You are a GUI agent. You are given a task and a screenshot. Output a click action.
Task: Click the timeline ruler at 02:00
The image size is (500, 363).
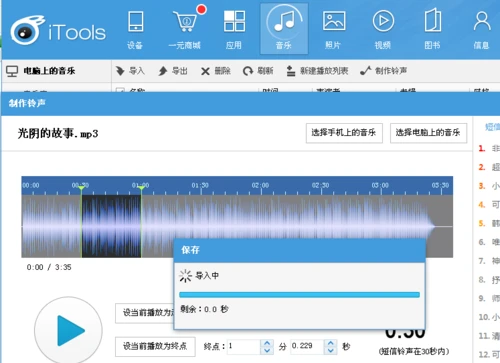click(x=260, y=186)
